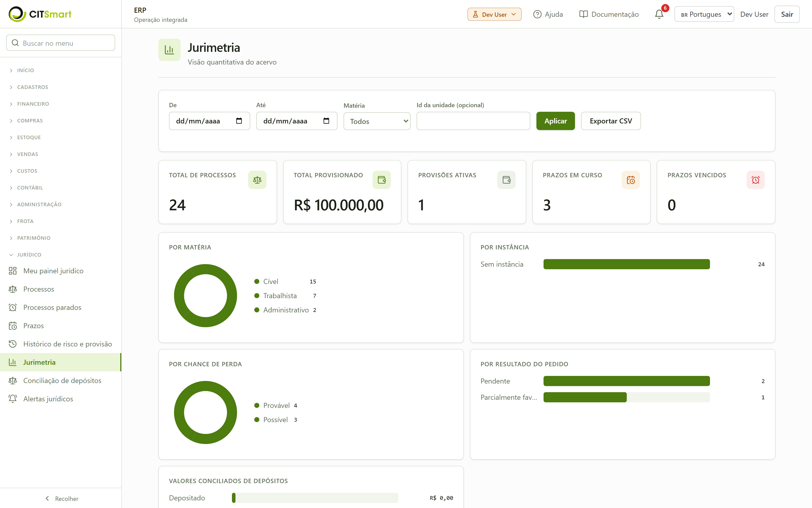Click the Parcialmente fav... progress bar
The height and width of the screenshot is (508, 812).
627,397
